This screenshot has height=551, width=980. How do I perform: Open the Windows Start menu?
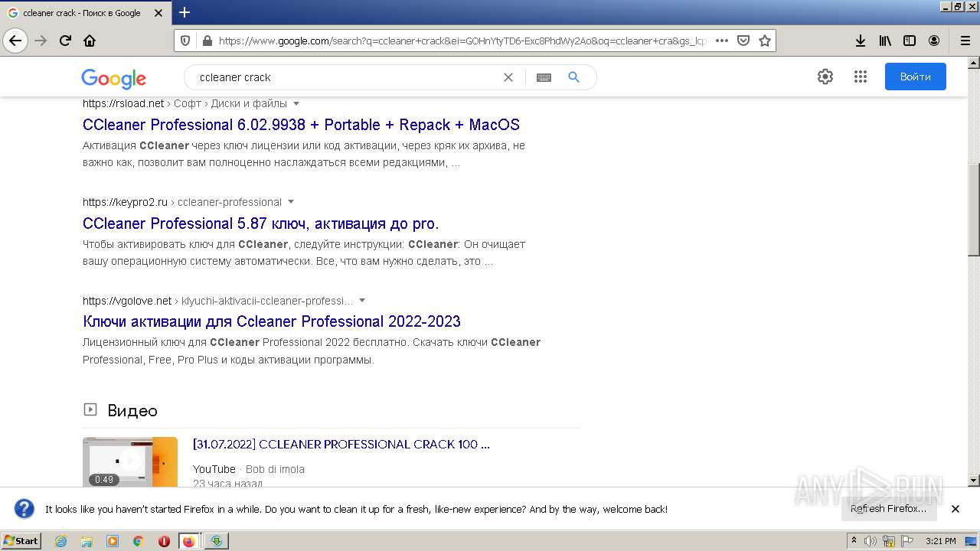click(21, 540)
